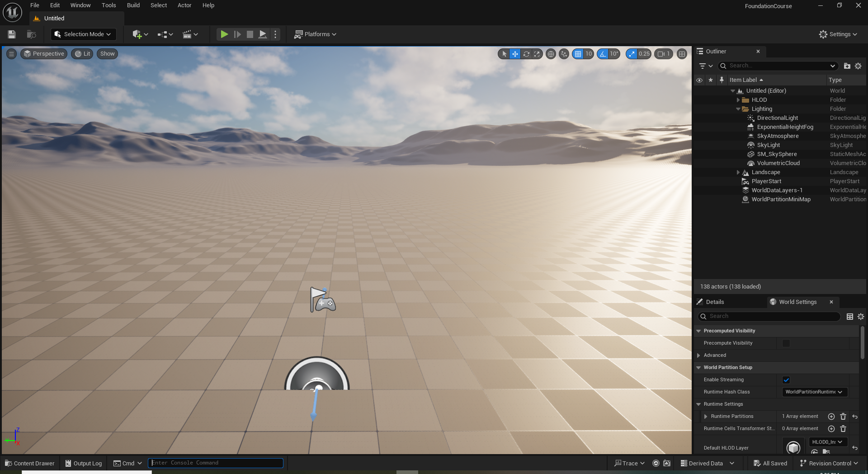868x474 pixels.
Task: Save the current level with the disk icon
Action: [12, 34]
